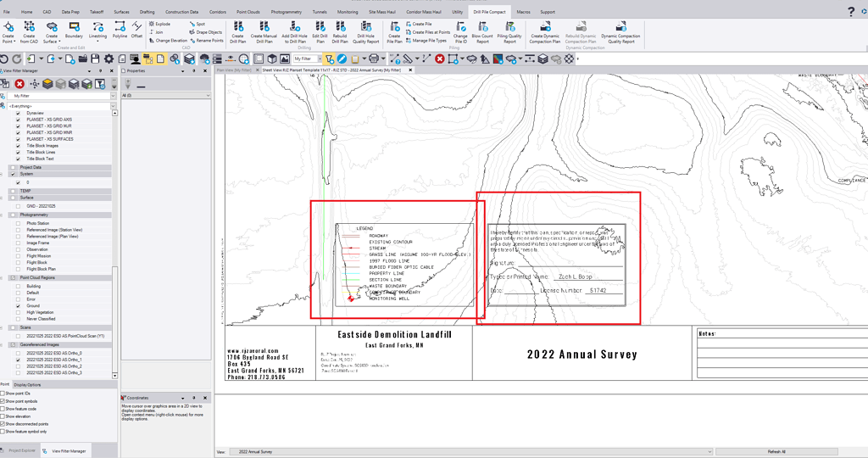The height and width of the screenshot is (458, 868).
Task: Uncheck Title Block Text layer
Action: pyautogui.click(x=18, y=159)
